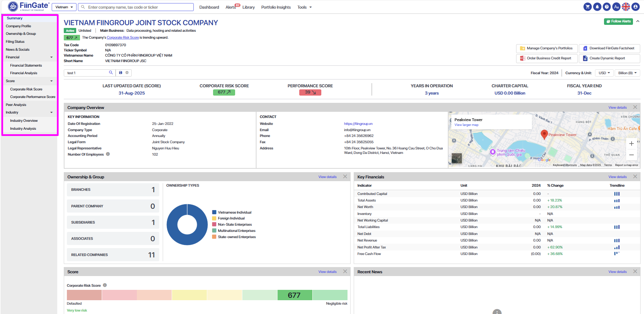Toggle the Non-State Enterprises legend entry
Viewport: 644px width, 314px height.
tap(234, 225)
